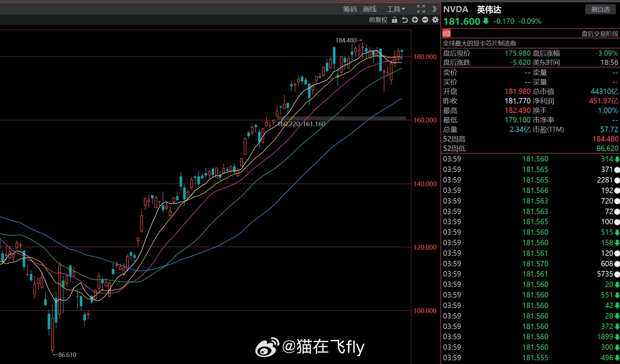Viewport: 620px width, 364px height.
Task: Zoom out chart with minus icon
Action: (x=425, y=20)
